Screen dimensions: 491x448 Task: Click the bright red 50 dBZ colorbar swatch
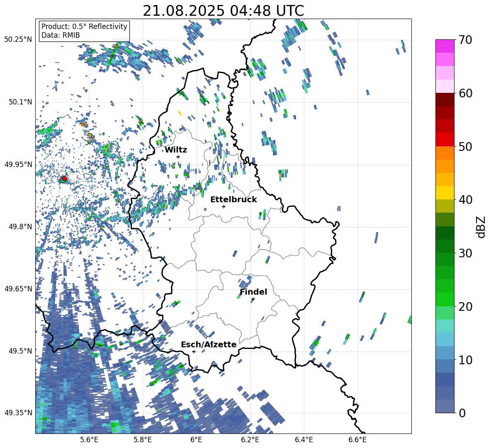[x=445, y=140]
